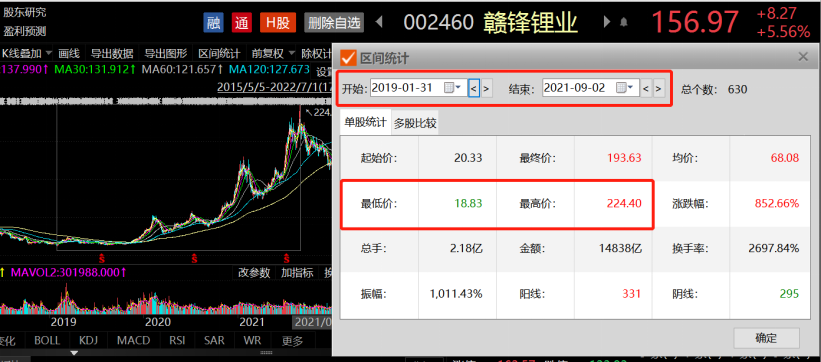
Task: Click the blue 融 margin trading badge
Action: pos(214,23)
